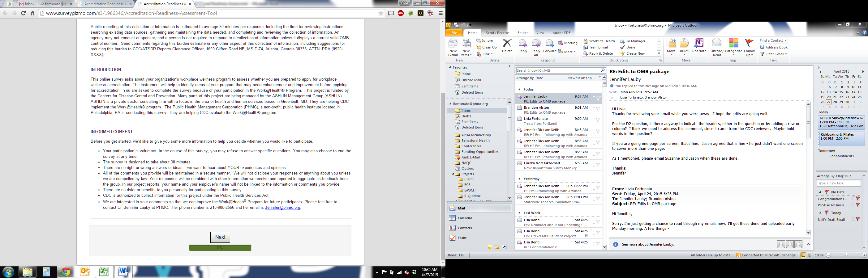Screen dimensions: 868x278
Task: Switch to the Adobe PDF ribbon tab
Action: coord(561,33)
